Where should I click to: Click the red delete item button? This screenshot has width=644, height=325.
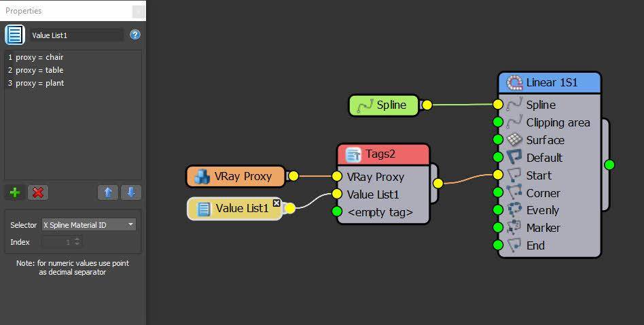[38, 192]
